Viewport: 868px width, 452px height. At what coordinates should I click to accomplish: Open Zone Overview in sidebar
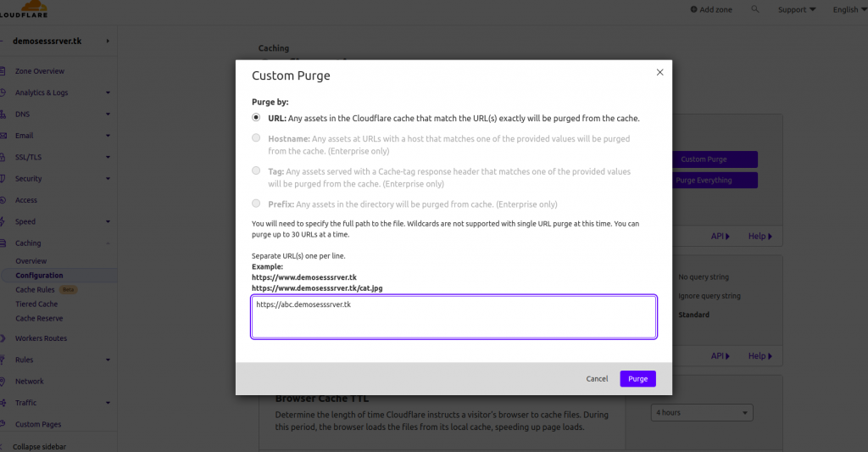39,71
